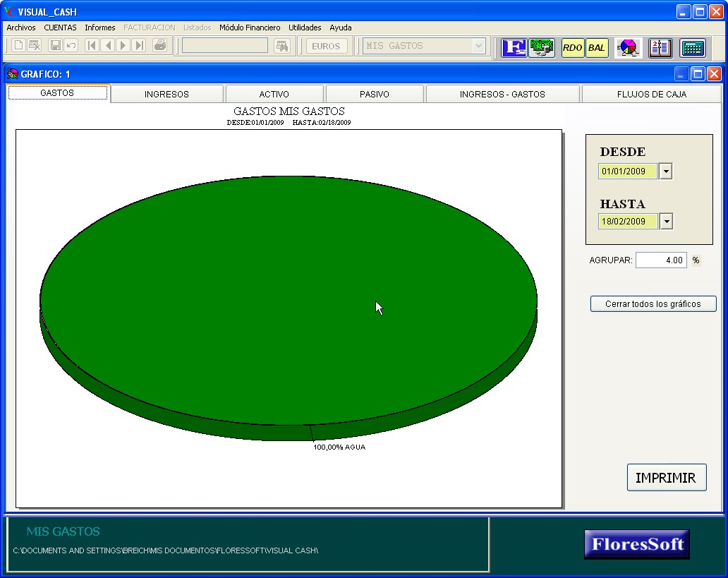Open the agenda book icon
This screenshot has width=728, height=578.
pos(660,47)
